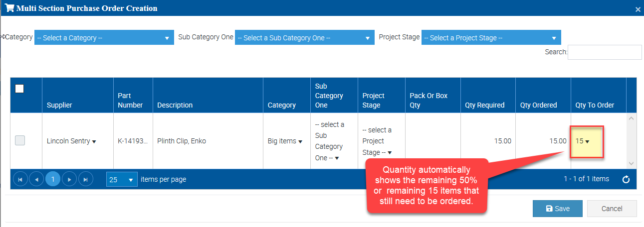Viewport: 644px width, 227px height.
Task: Go to next page of grid
Action: [x=70, y=179]
